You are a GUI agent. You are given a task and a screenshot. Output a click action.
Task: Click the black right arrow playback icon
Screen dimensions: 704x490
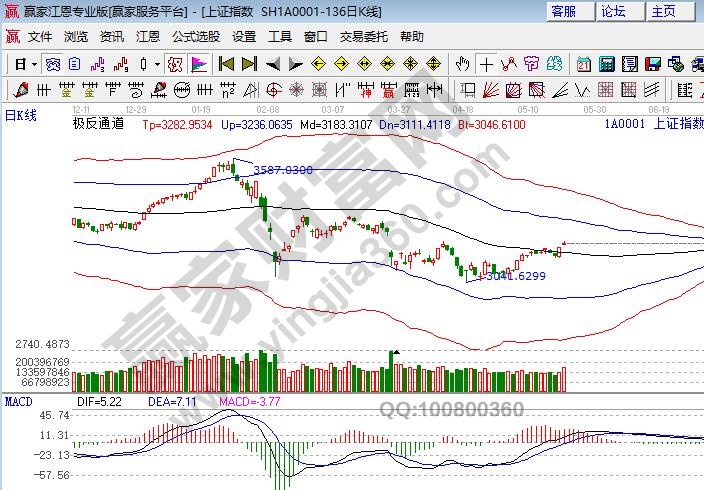pos(295,64)
